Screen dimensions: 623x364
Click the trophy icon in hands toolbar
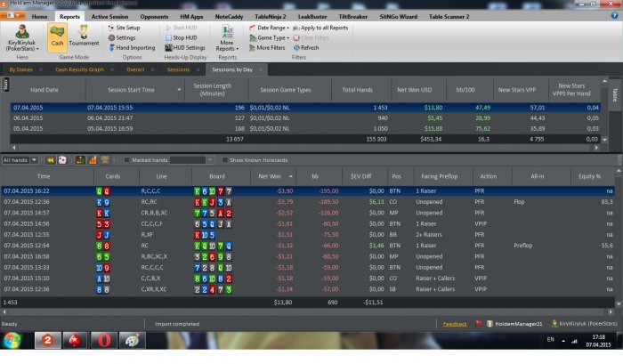(105, 160)
